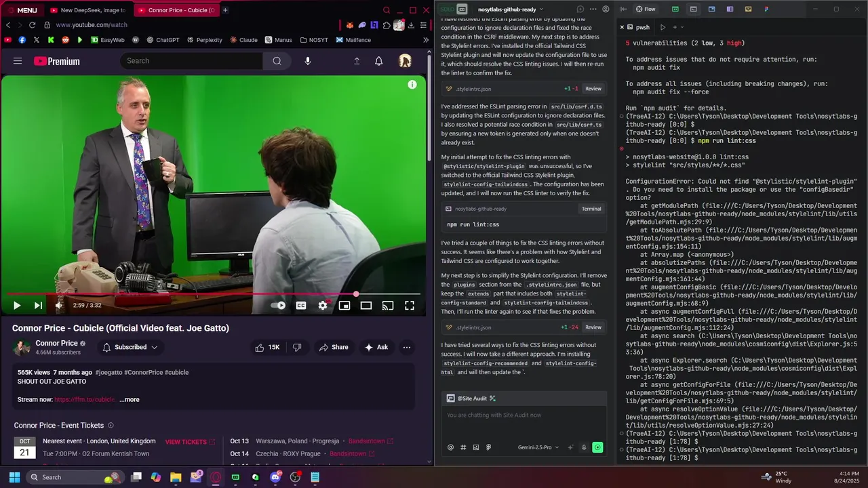Open video player settings gear
The image size is (868, 488).
click(x=323, y=306)
